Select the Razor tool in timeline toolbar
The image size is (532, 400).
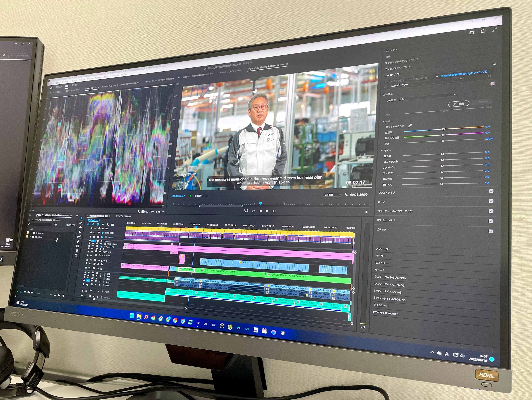tap(80, 232)
